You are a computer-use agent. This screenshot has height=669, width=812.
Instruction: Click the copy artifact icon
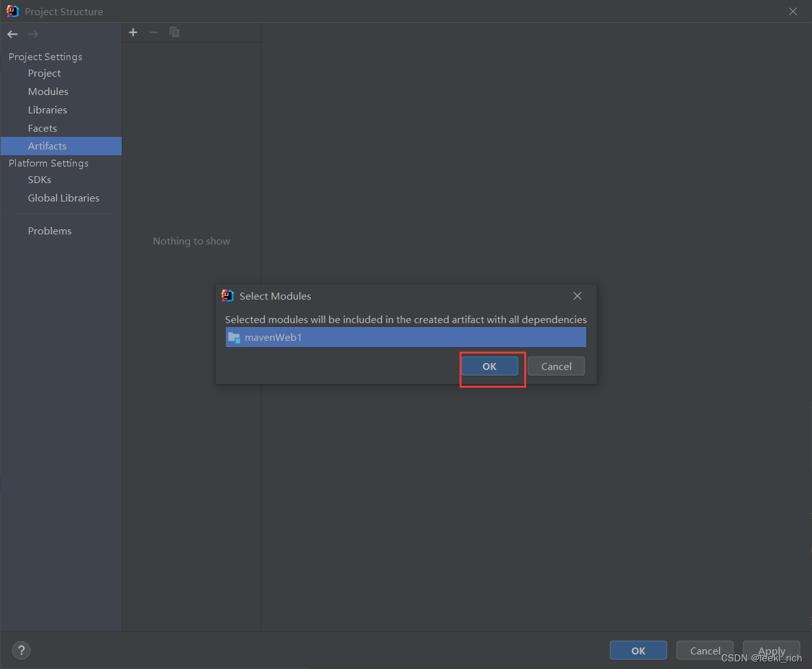174,32
